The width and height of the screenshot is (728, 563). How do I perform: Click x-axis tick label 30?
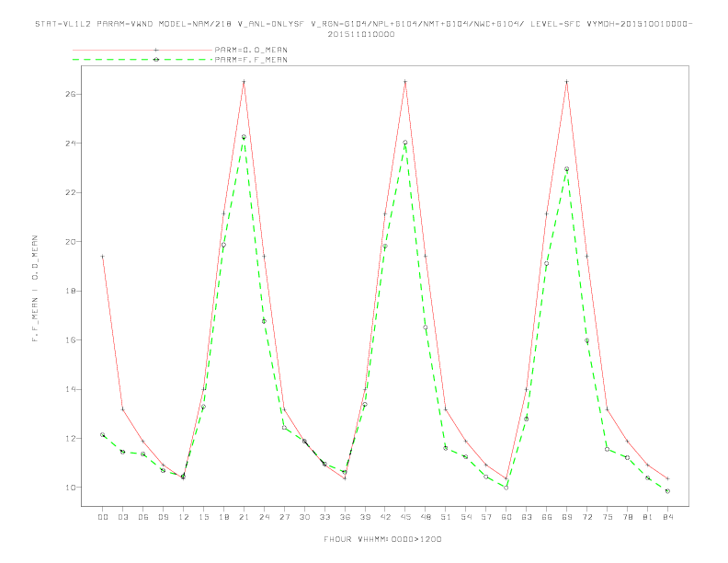(x=304, y=517)
